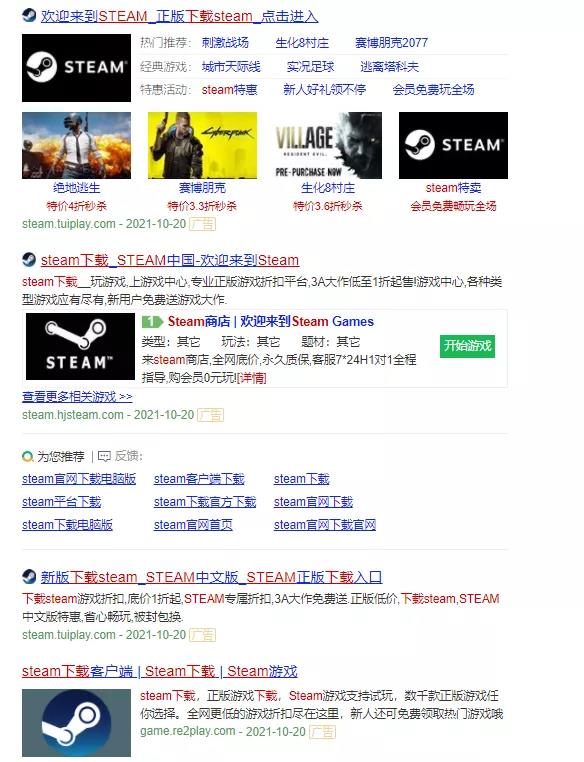Click the 为您推荐 search icon
The width and height of the screenshot is (584, 762).
point(28,457)
